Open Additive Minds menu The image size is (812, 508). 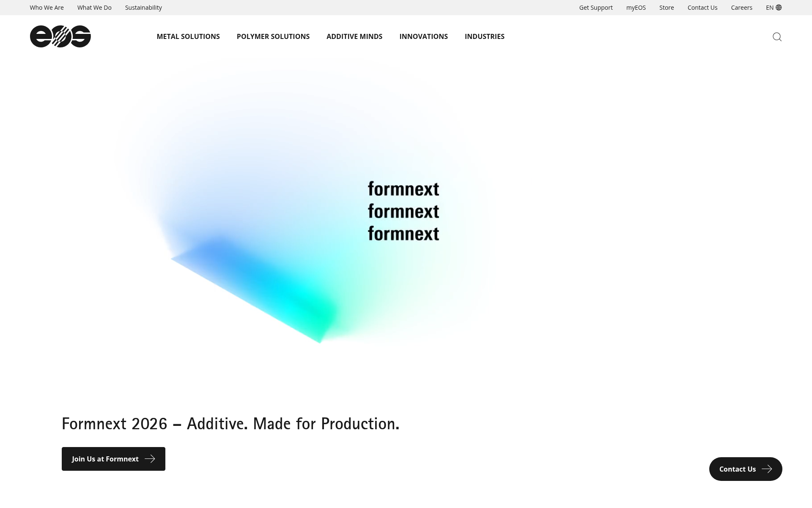(x=354, y=36)
